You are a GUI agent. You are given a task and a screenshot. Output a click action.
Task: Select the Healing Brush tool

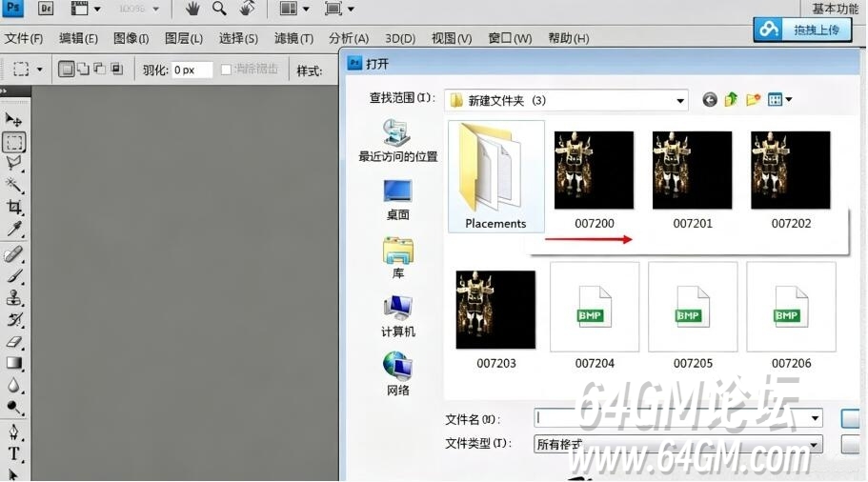pyautogui.click(x=13, y=254)
